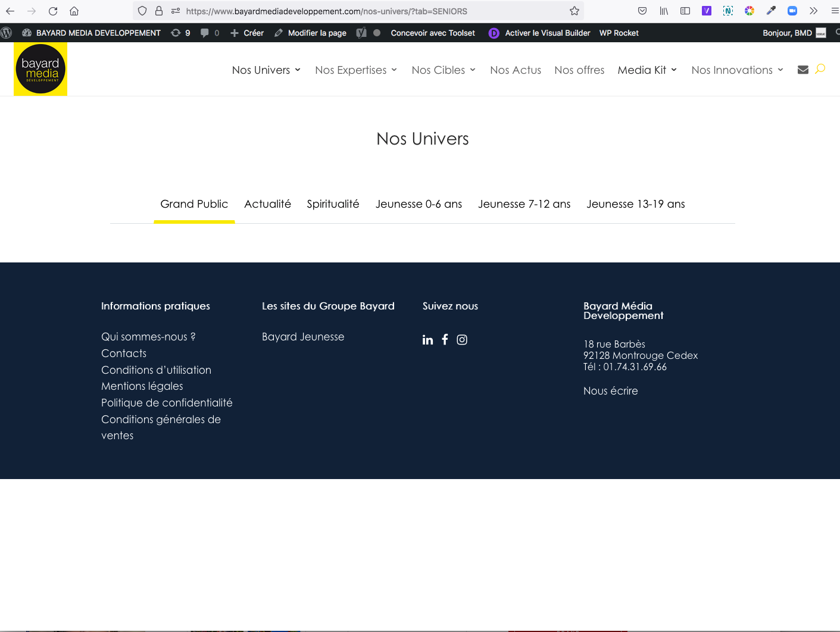The image size is (840, 632).
Task: Show site security lock information
Action: (159, 11)
